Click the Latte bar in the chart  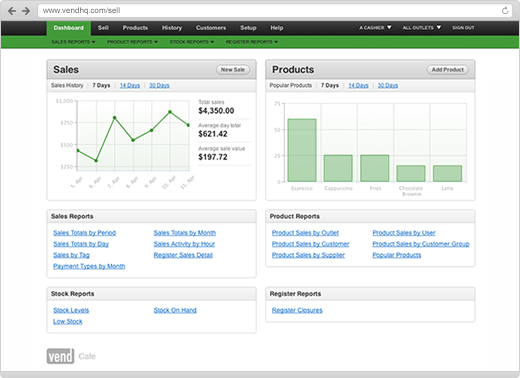click(447, 174)
